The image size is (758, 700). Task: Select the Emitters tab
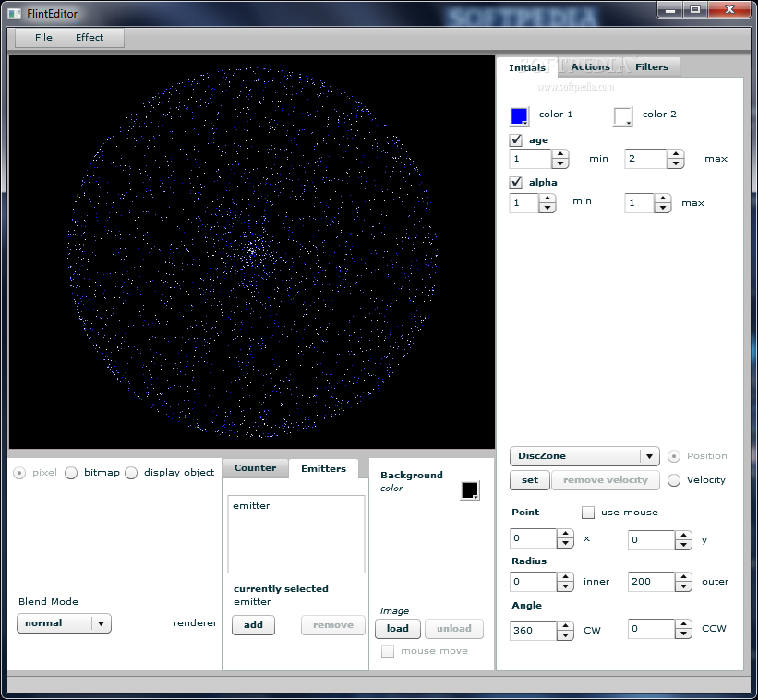(323, 468)
